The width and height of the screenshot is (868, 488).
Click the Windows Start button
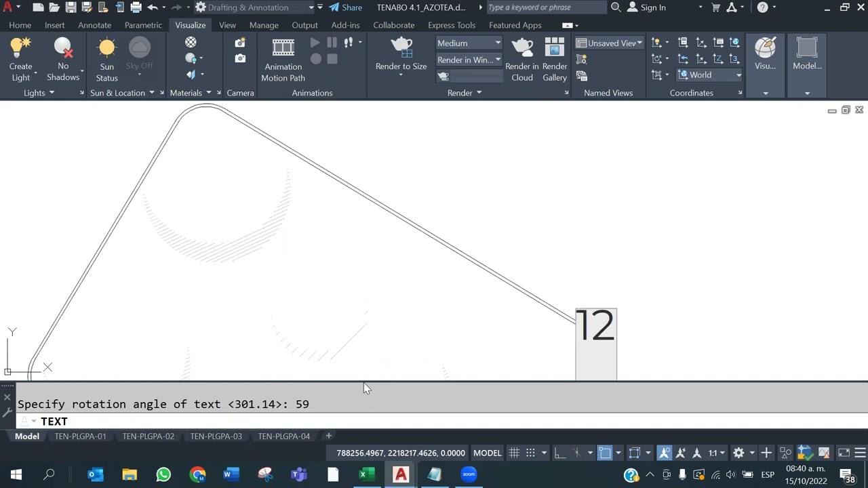coord(16,474)
